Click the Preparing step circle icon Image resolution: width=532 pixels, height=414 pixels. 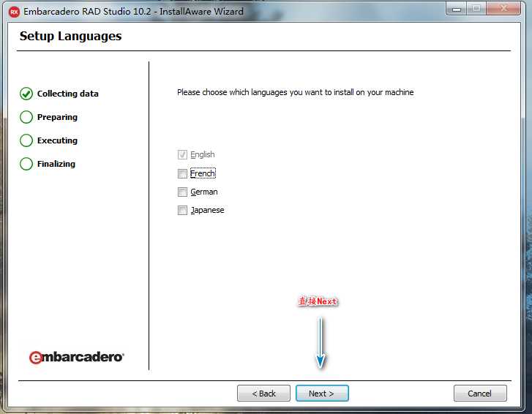tap(26, 117)
